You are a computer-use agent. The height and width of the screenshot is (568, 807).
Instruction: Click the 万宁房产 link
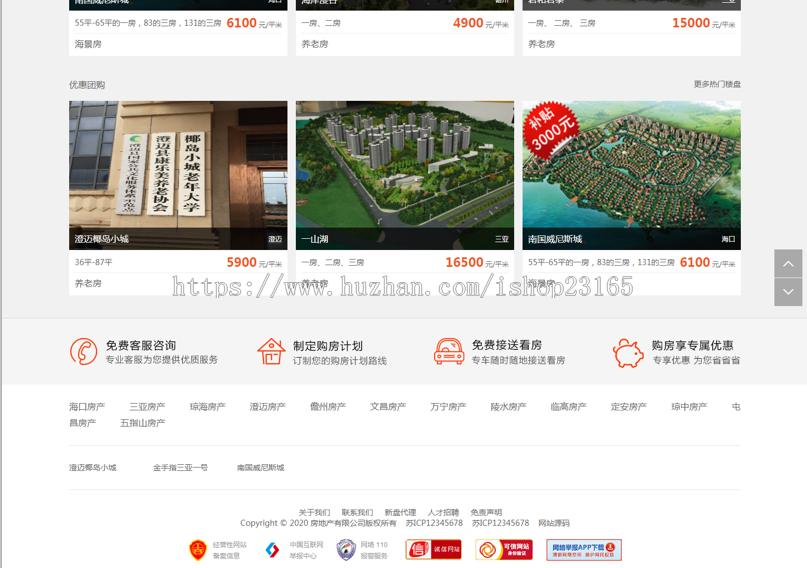448,406
